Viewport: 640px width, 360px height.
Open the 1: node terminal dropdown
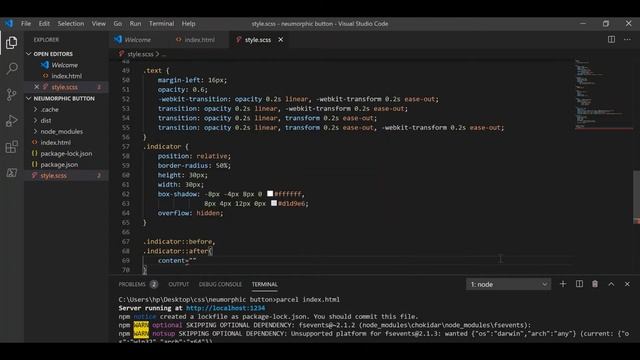tap(508, 284)
